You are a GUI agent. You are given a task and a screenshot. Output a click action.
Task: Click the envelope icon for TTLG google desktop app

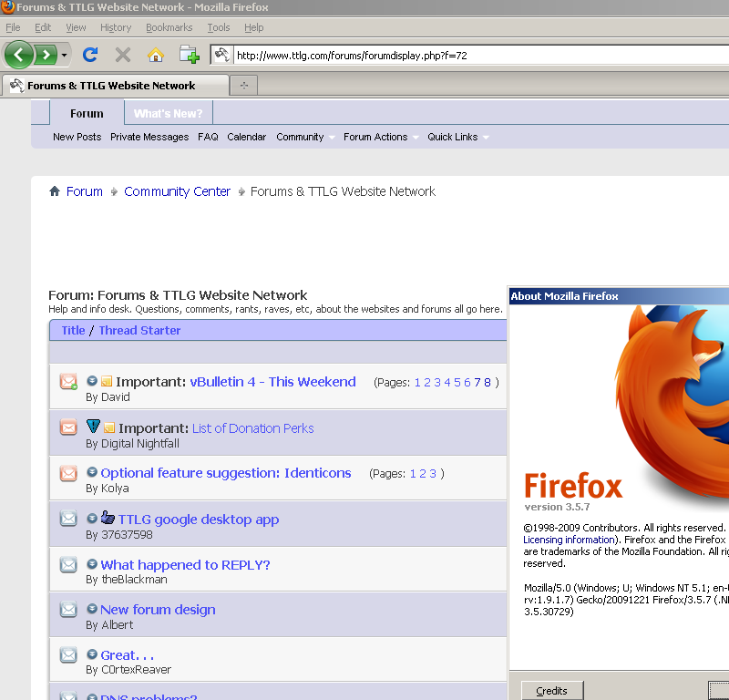coord(68,518)
